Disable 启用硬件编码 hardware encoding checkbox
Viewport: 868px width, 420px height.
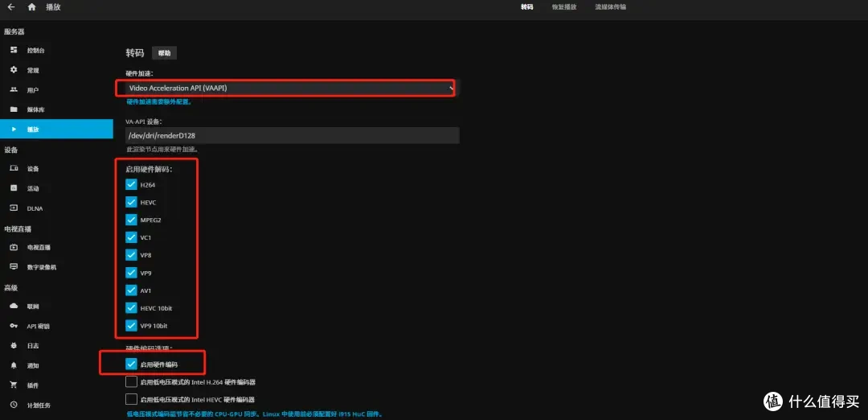(131, 364)
